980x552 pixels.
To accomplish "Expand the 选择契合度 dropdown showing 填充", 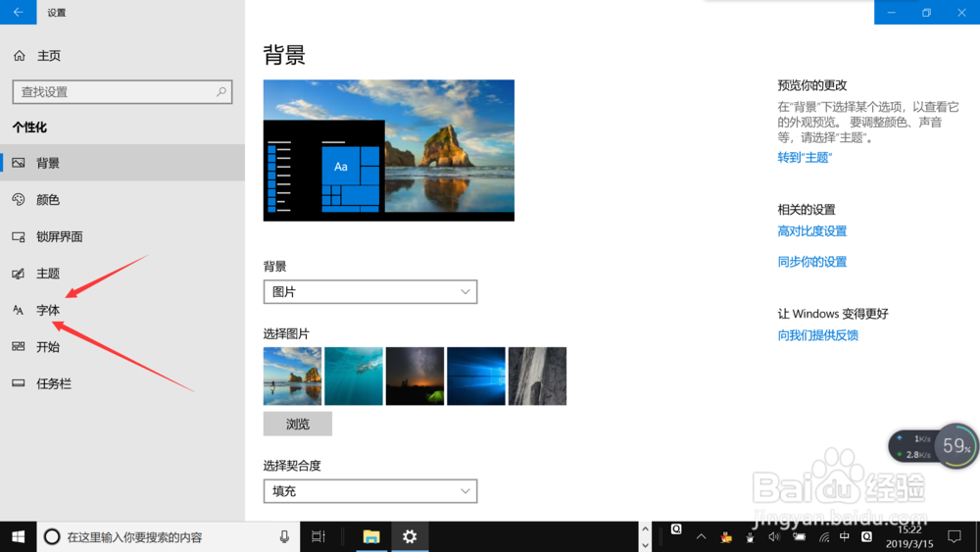I will [370, 491].
